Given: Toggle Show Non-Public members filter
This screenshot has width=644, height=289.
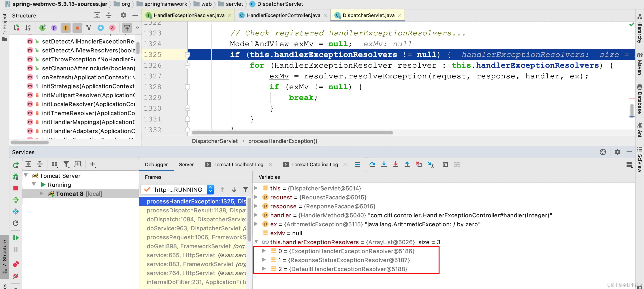Looking at the screenshot, I should [77, 28].
